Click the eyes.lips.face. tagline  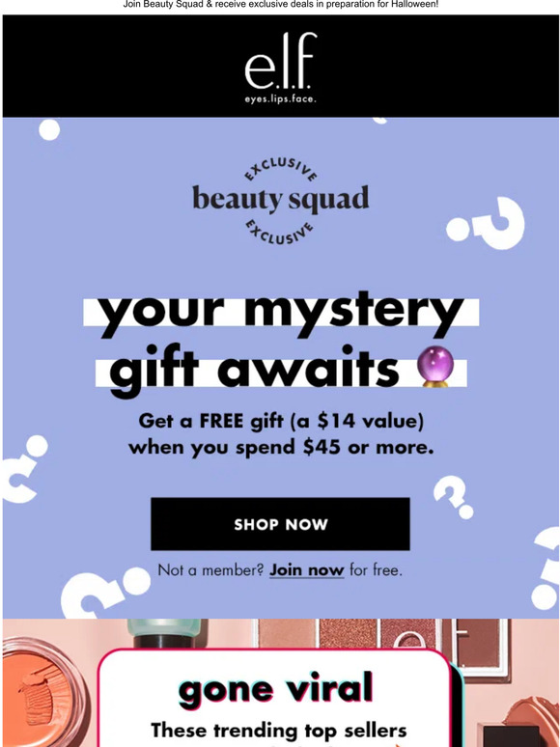pos(280,99)
